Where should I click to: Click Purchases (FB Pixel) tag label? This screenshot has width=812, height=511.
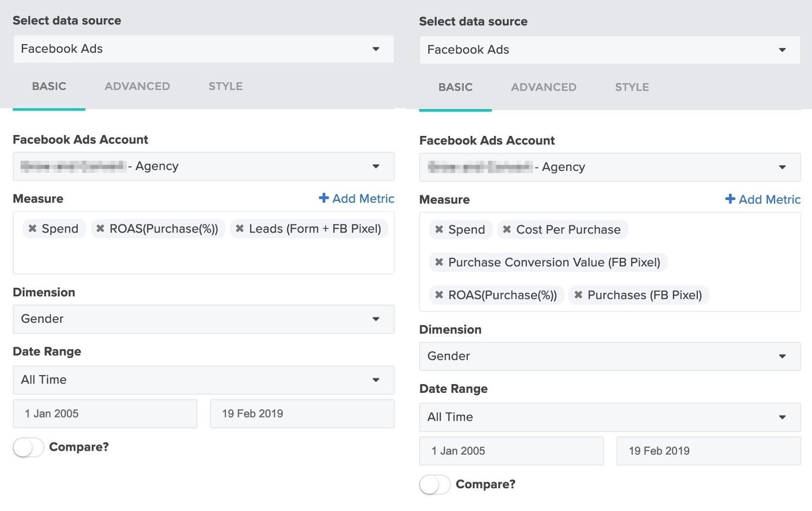coord(645,295)
